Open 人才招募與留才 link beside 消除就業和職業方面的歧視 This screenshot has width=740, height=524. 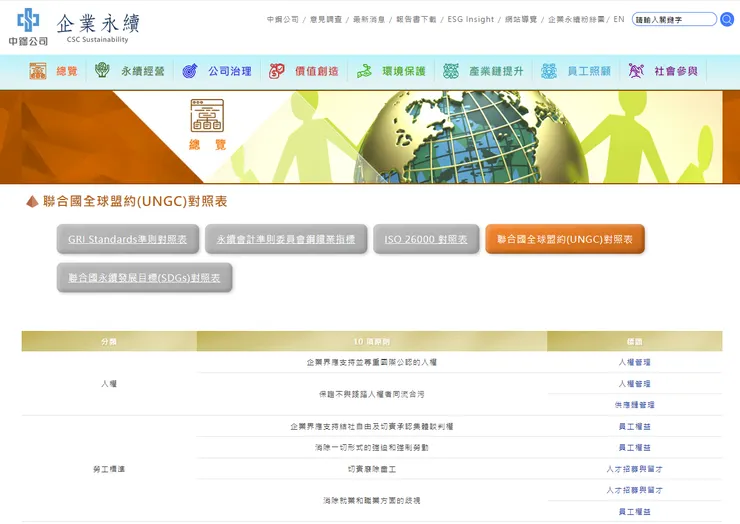634,490
